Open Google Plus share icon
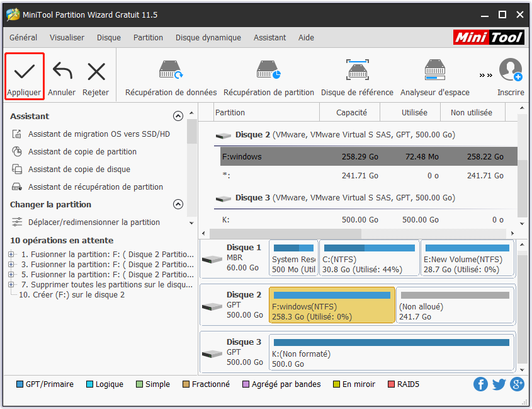The width and height of the screenshot is (532, 409). click(517, 384)
